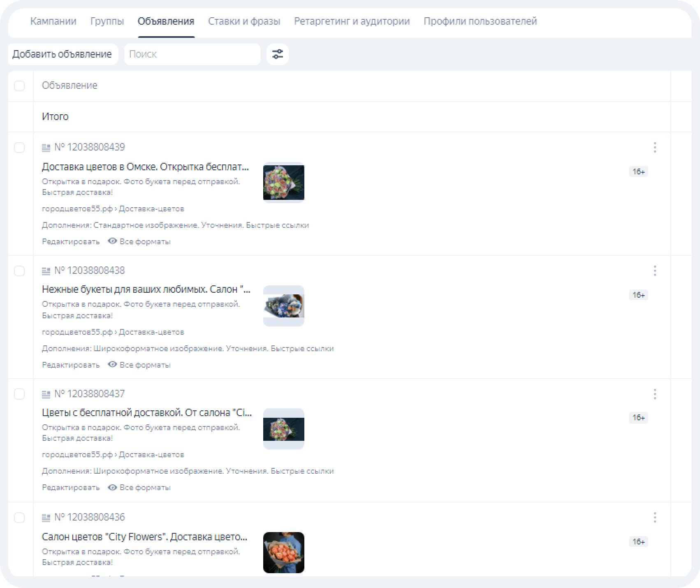Focus the Поиск search field
The image size is (700, 588).
pyautogui.click(x=192, y=54)
